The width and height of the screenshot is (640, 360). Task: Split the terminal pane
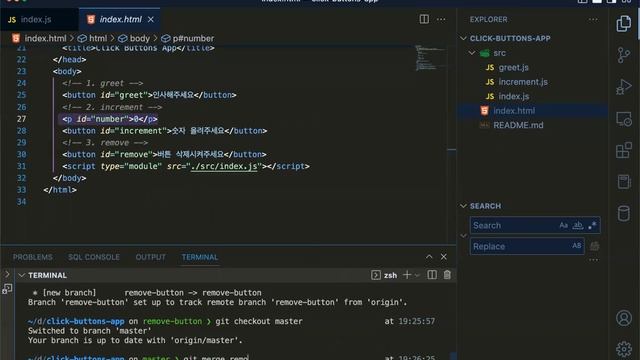pyautogui.click(x=432, y=275)
